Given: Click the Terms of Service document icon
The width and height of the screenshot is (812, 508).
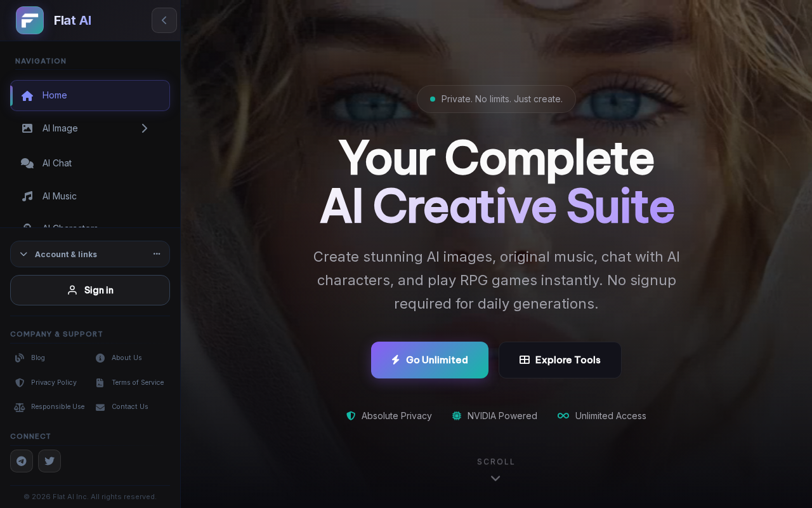Looking at the screenshot, I should click(100, 383).
